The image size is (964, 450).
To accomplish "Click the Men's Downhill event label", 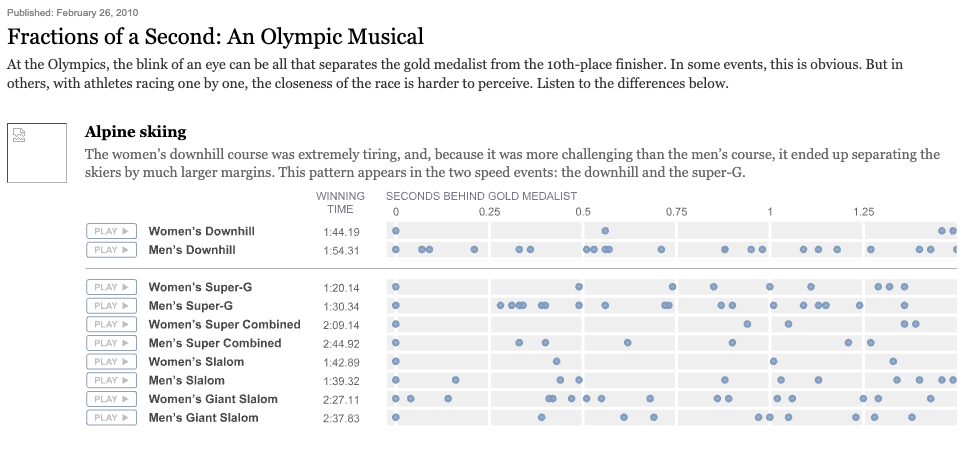I will [x=192, y=250].
